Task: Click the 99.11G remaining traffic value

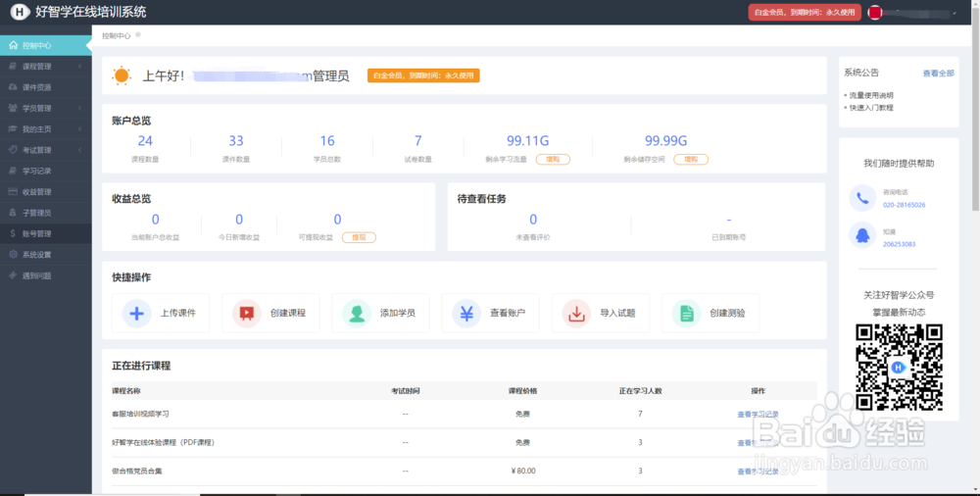Action: coord(527,141)
